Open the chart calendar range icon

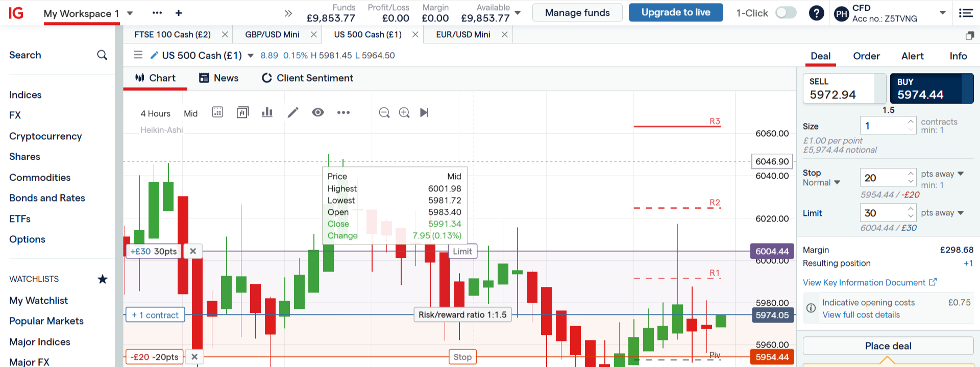217,112
